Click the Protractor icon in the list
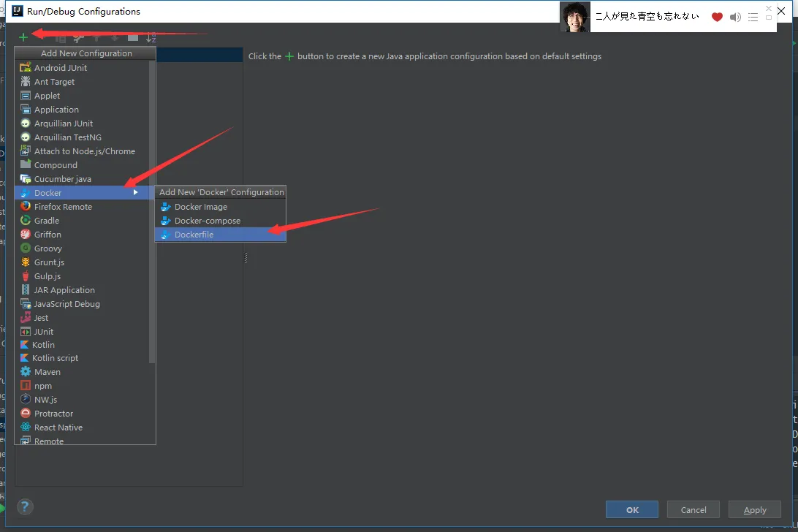The image size is (798, 532). tap(26, 414)
